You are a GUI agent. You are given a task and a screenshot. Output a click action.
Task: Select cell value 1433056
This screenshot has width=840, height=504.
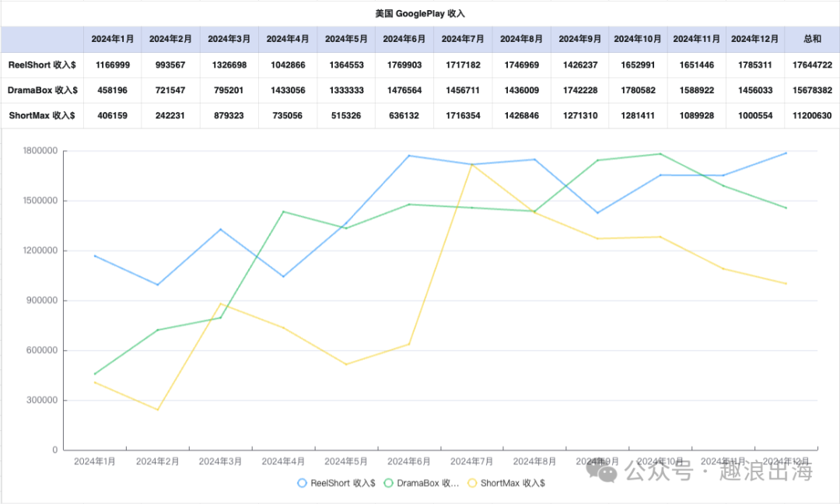click(288, 90)
